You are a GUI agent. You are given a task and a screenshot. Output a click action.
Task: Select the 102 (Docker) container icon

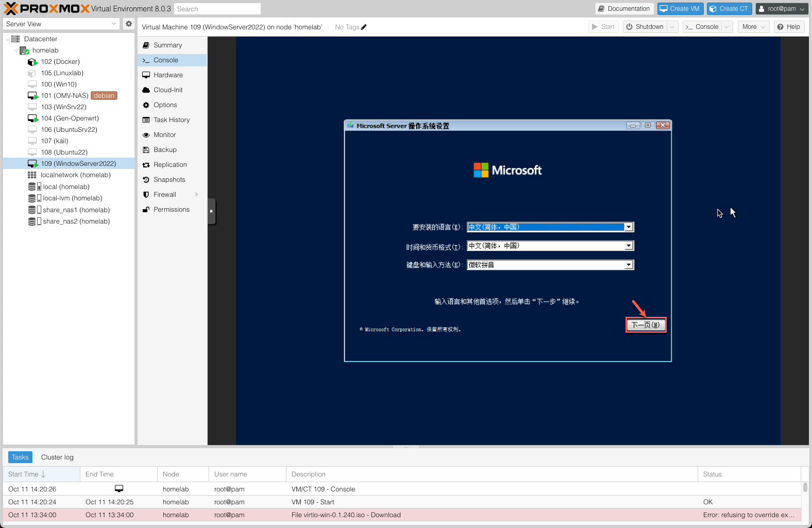tap(32, 62)
